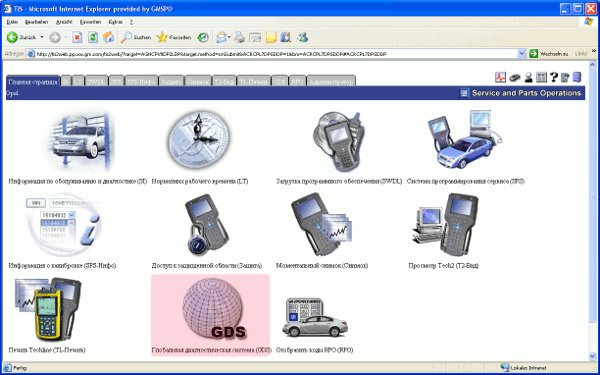The image size is (600, 375).
Task: Click the table grid icon
Action: pos(541,78)
